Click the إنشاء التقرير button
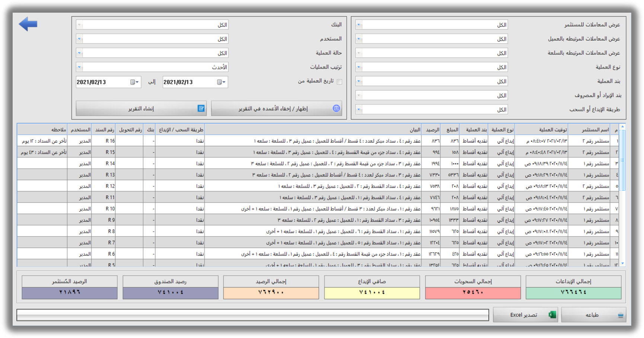The width and height of the screenshot is (644, 338). [141, 108]
